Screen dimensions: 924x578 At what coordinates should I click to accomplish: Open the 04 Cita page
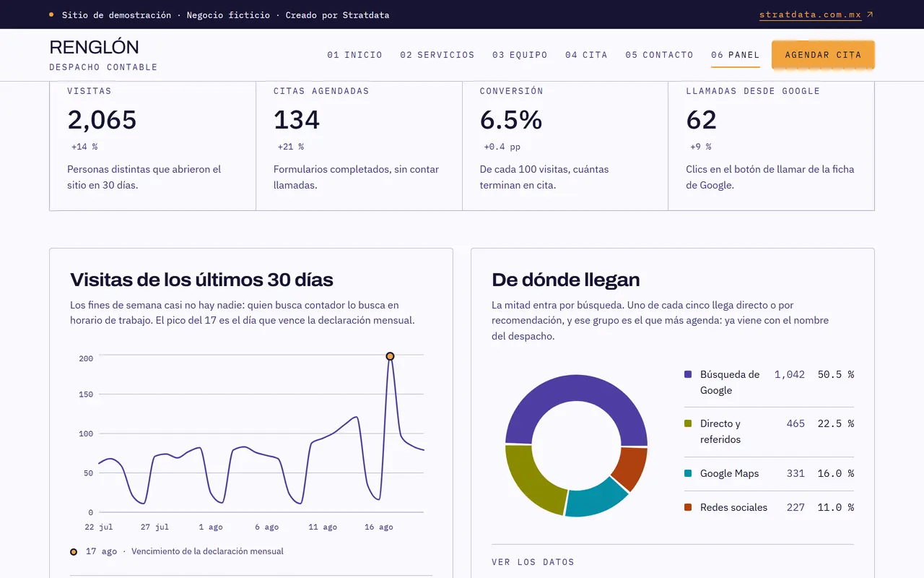586,55
